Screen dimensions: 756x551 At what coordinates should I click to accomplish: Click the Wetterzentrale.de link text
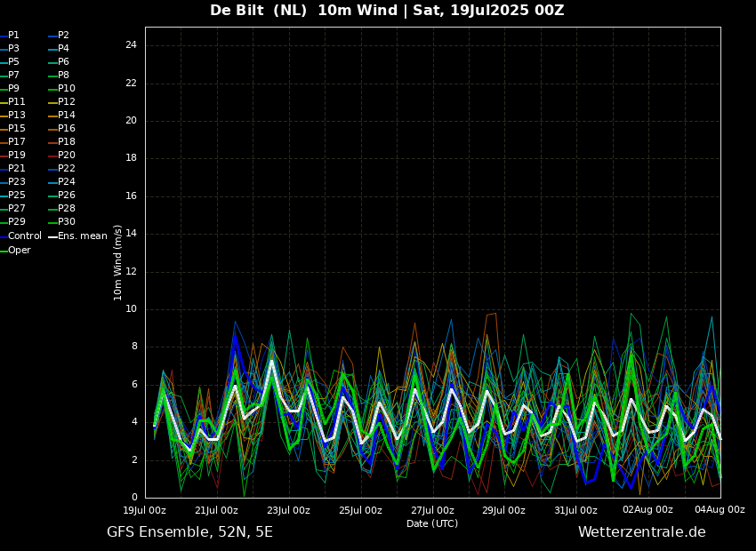[641, 532]
